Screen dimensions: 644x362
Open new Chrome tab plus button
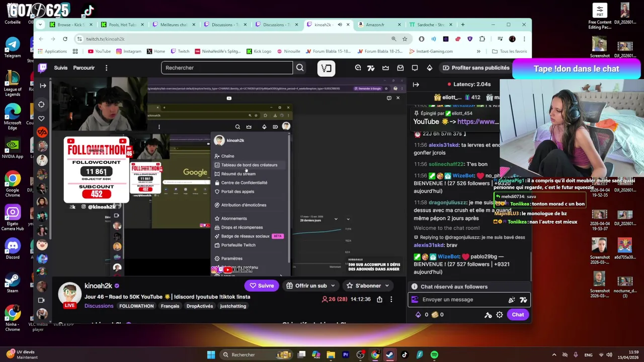463,25
